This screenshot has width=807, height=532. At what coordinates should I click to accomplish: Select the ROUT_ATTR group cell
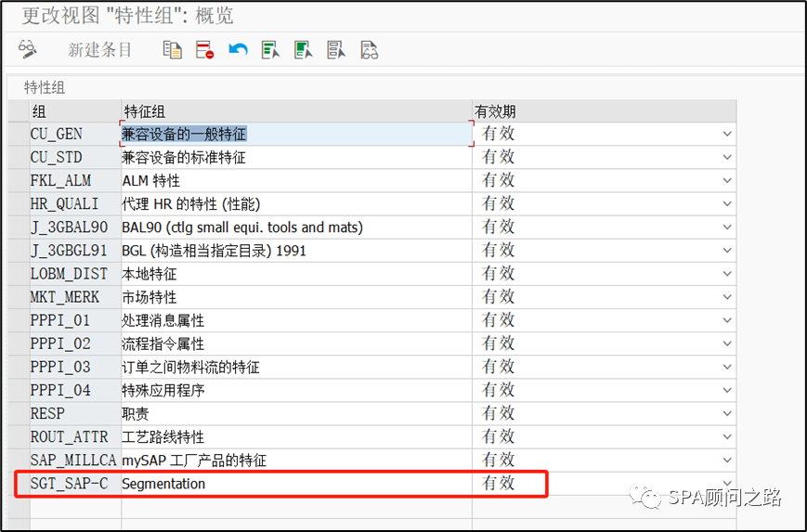(74, 436)
